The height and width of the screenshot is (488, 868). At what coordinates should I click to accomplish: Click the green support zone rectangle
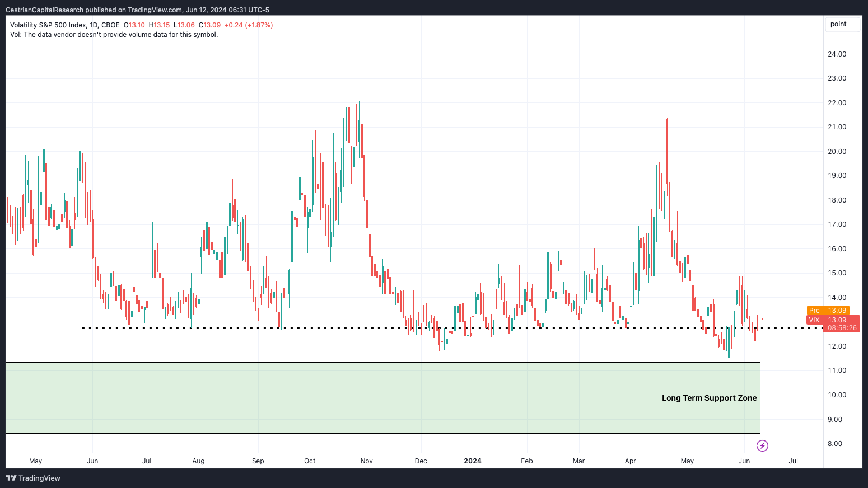pyautogui.click(x=336, y=397)
